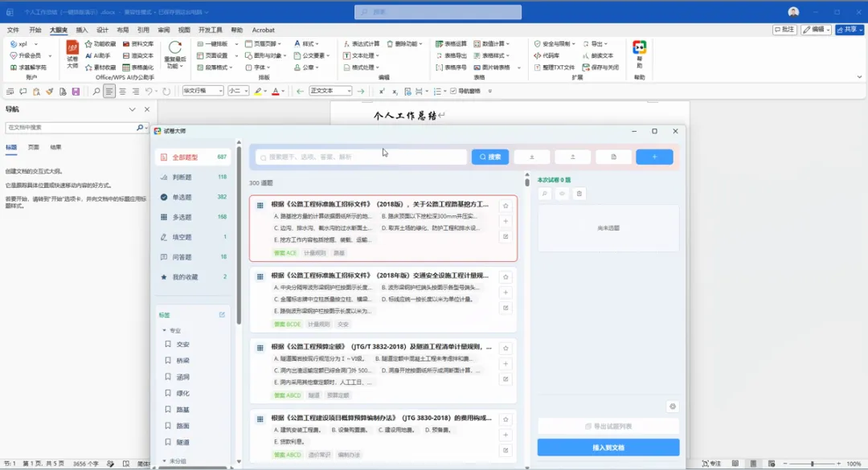Screen dimensions: 868x470
Task: Open 素材收藏 in the ribbon
Action: [100, 67]
